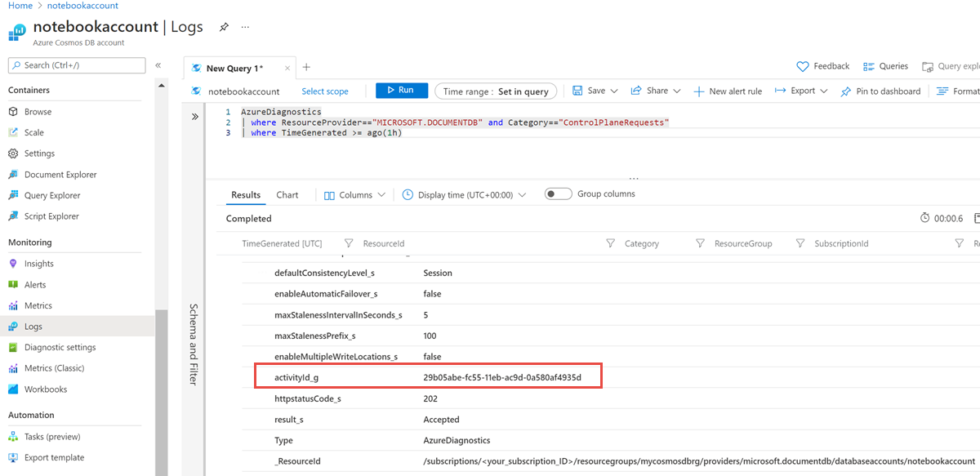
Task: Open Feedback heart icon
Action: coord(803,66)
